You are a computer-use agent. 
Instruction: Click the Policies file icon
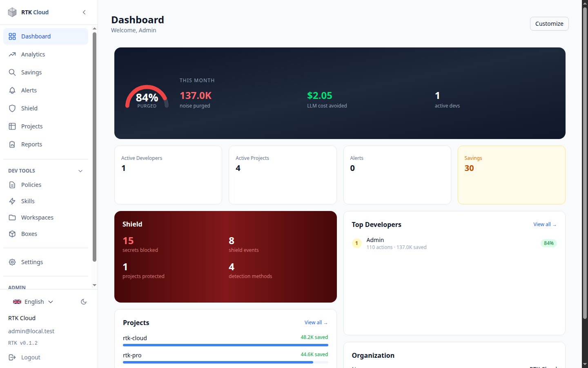[x=12, y=185]
